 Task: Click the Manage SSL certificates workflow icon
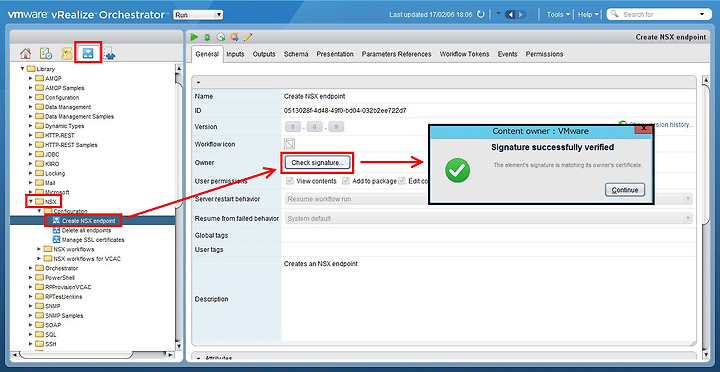[x=56, y=240]
